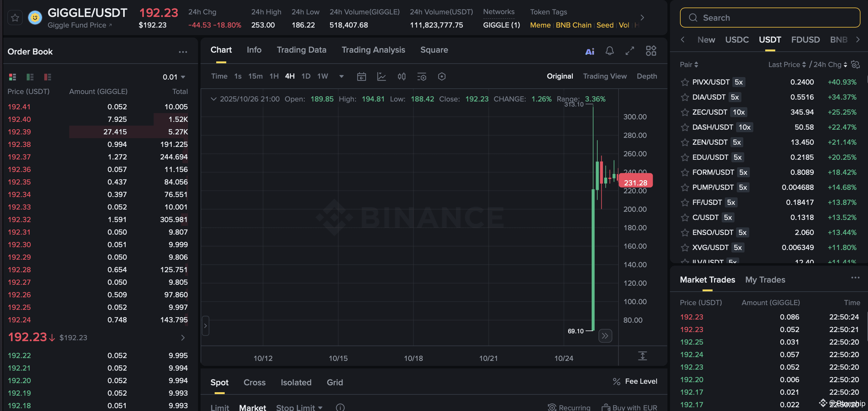Click the GIGGLE/USDT favorite star icon
The image size is (868, 411).
[15, 18]
